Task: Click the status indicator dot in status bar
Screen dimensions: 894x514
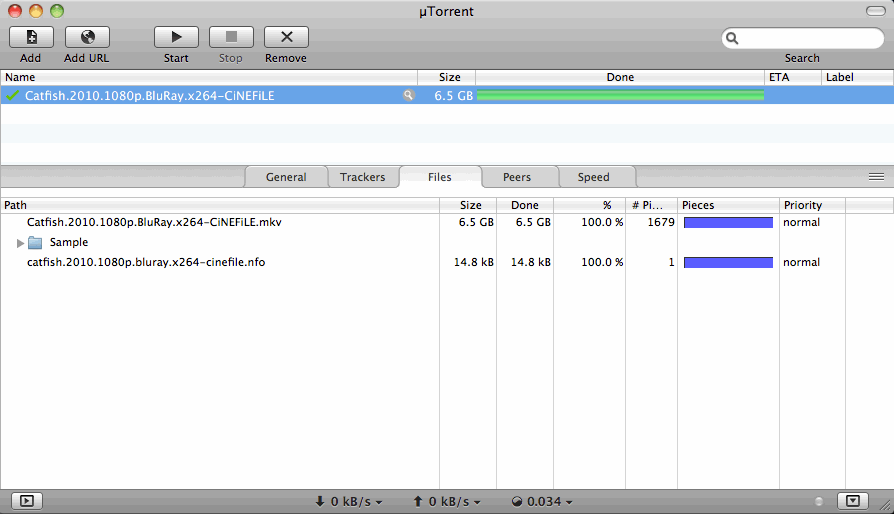Action: click(819, 501)
